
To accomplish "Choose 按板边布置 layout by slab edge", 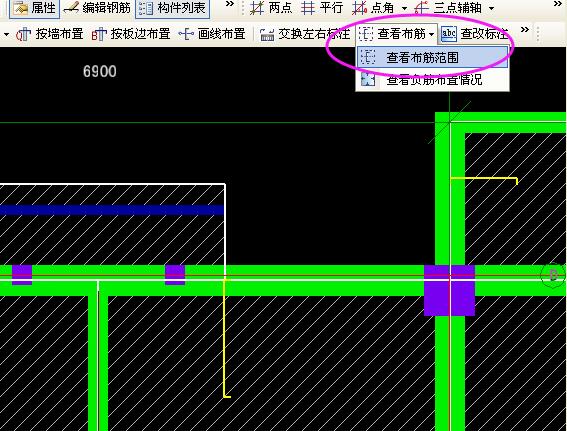I will pos(131,34).
